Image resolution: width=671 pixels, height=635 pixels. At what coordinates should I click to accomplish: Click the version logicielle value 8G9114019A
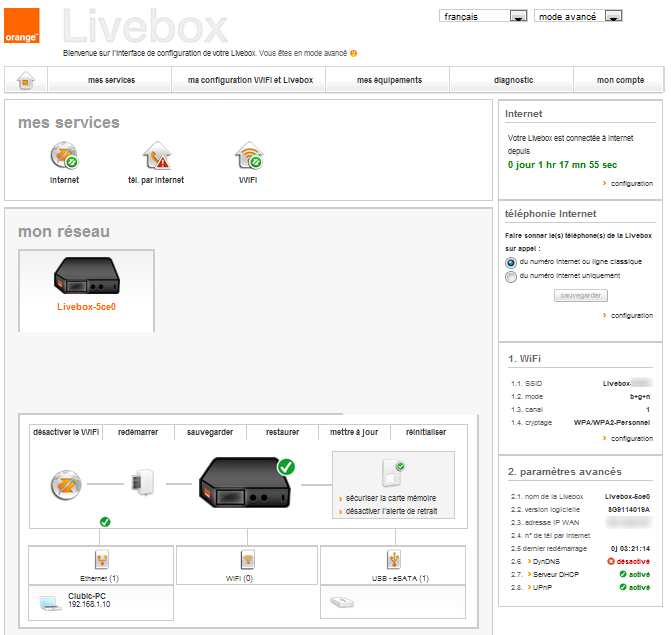(629, 510)
